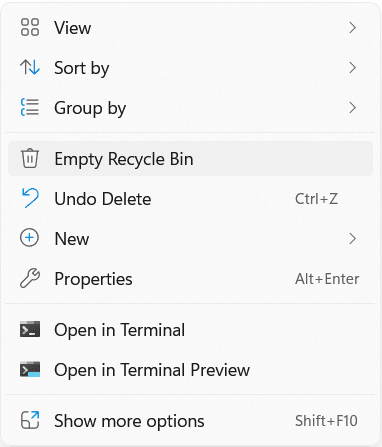382x447 pixels.
Task: Click the Show more options icon
Action: pyautogui.click(x=30, y=420)
